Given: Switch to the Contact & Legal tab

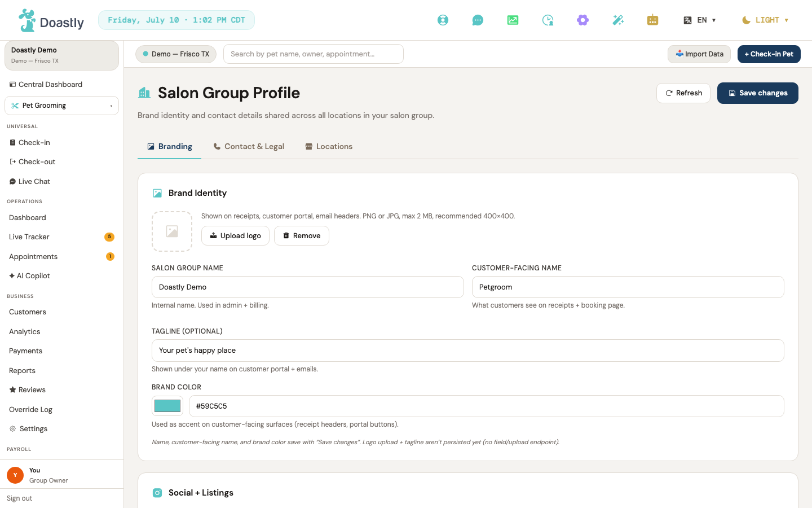Looking at the screenshot, I should [x=249, y=147].
